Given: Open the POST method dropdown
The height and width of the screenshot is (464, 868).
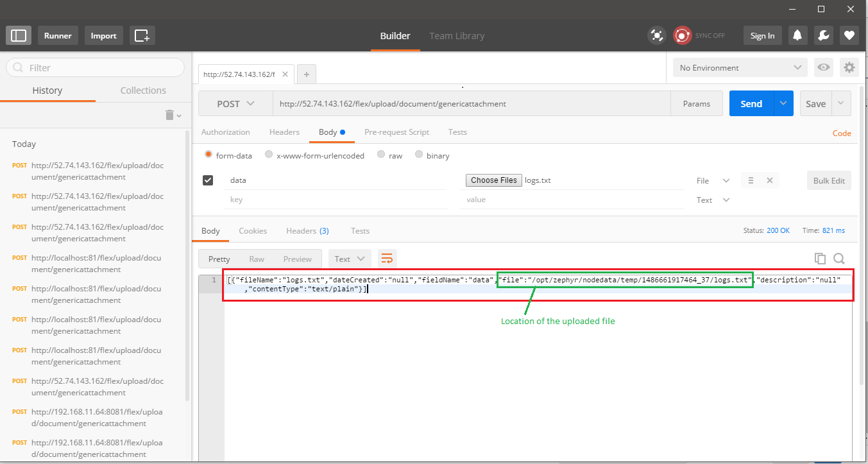Looking at the screenshot, I should point(235,104).
